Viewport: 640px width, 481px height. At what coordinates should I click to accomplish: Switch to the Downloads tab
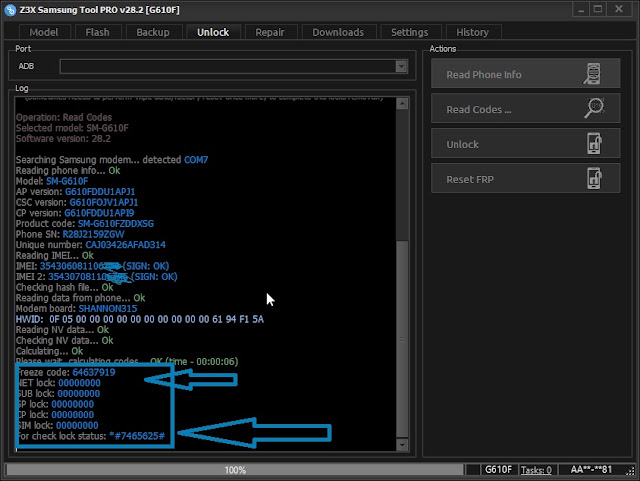point(338,32)
